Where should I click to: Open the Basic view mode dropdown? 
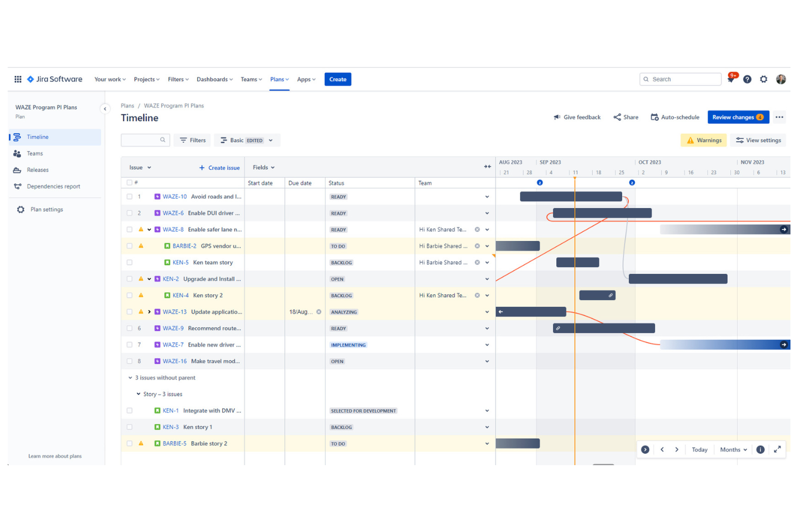(x=246, y=140)
